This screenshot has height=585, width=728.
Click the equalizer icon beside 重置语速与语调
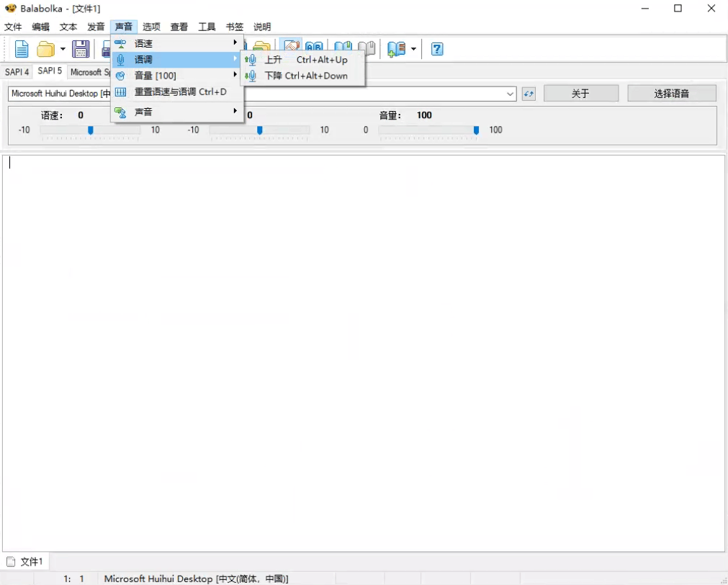[120, 92]
